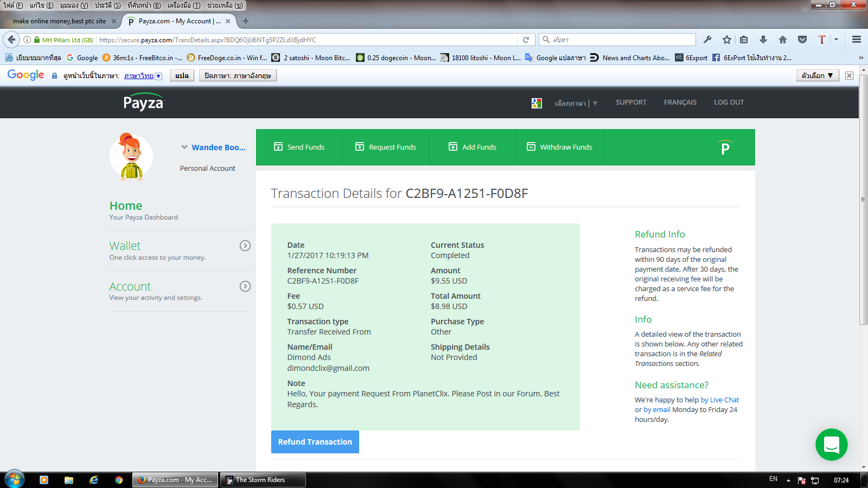Viewport: 868px width, 488px height.
Task: Click the 'turn off translation for English' button
Action: click(238, 75)
